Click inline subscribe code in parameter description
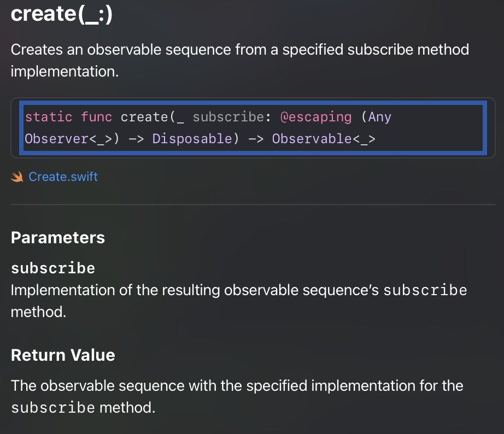This screenshot has height=434, width=504. (x=425, y=290)
